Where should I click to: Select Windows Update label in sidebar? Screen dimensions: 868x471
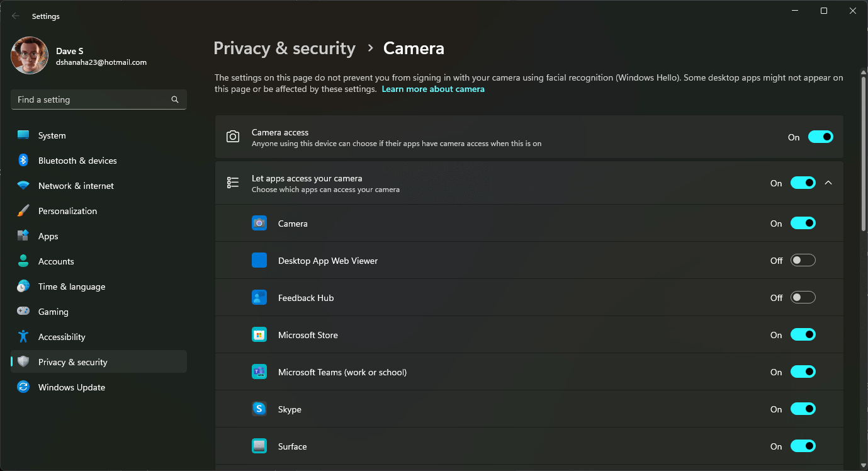[x=72, y=387]
